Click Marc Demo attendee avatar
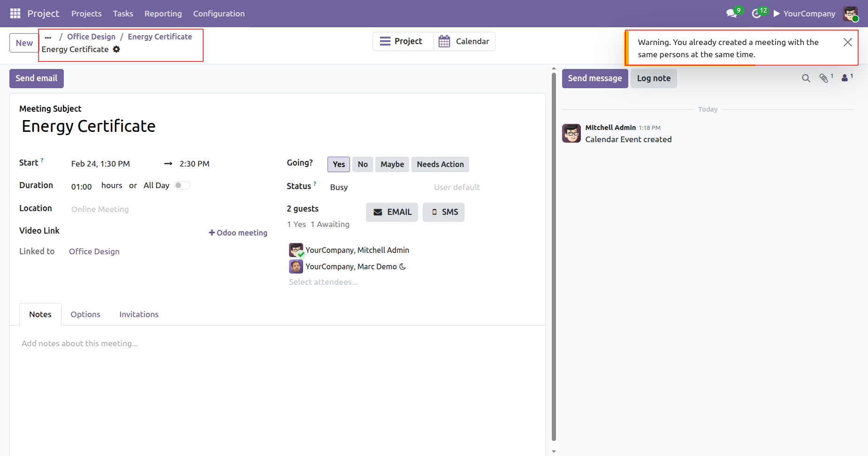 click(x=296, y=266)
